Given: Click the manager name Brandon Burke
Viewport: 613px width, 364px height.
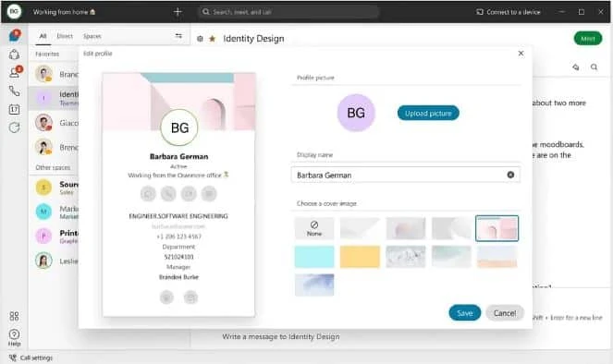Looking at the screenshot, I should point(178,277).
